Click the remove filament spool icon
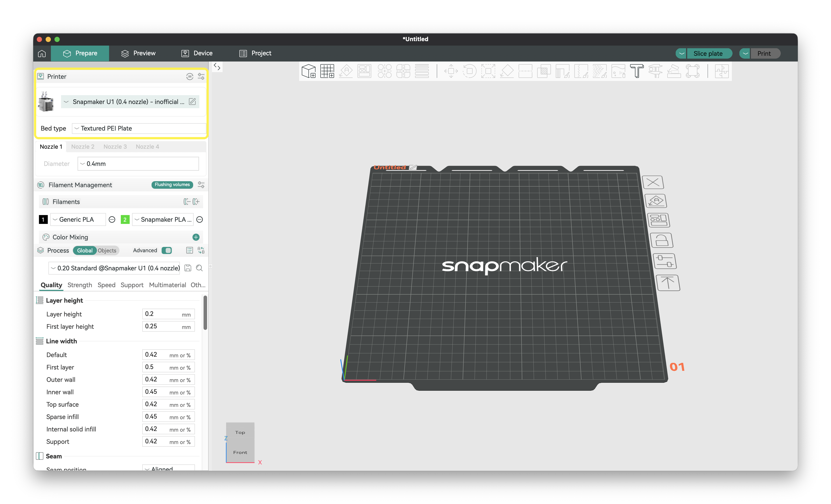The height and width of the screenshot is (504, 831). pyautogui.click(x=187, y=202)
